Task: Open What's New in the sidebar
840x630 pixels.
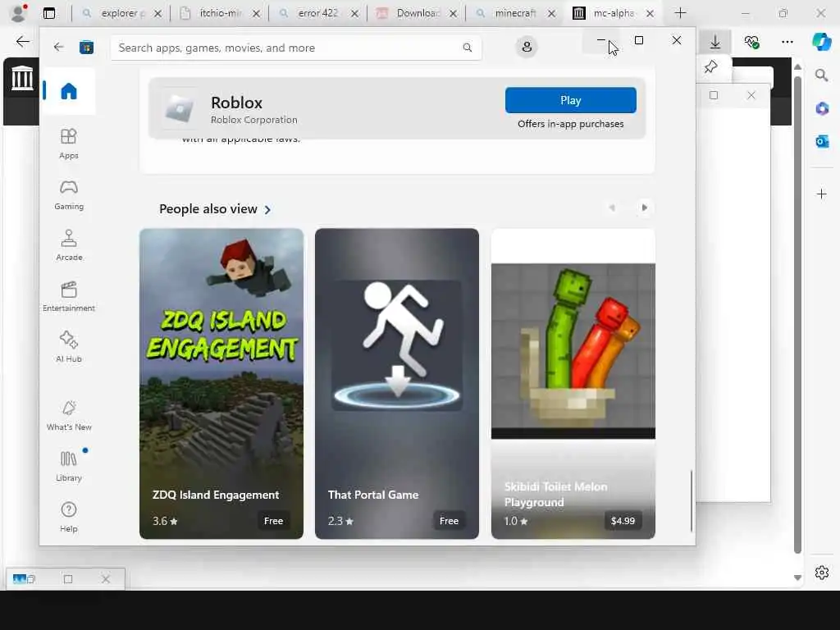Action: (x=69, y=416)
